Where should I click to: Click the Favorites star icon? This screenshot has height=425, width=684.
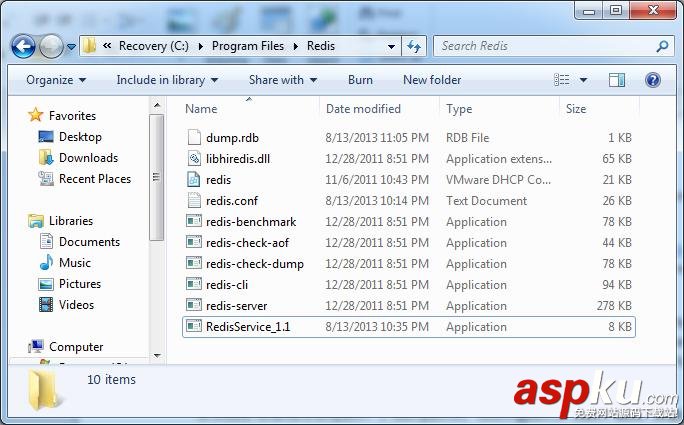coord(35,115)
